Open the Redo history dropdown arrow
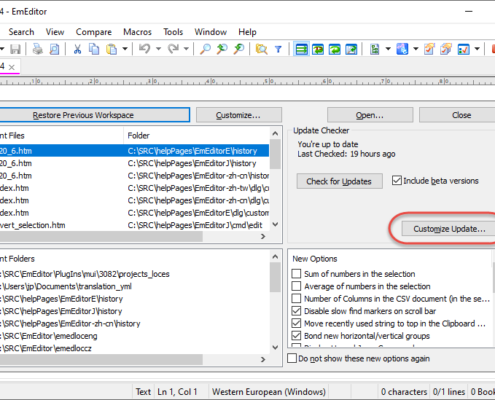Image resolution: width=495 pixels, height=400 pixels. [186, 49]
